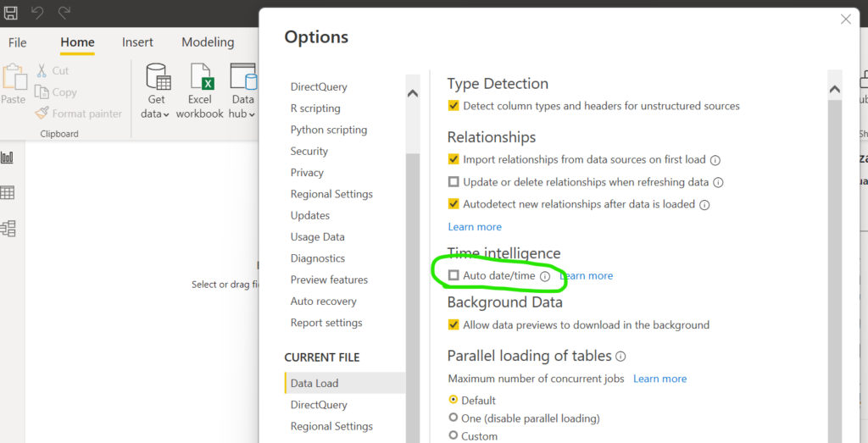Viewport: 868px width, 443px height.
Task: Uncheck Import relationships from data sources
Action: click(453, 160)
